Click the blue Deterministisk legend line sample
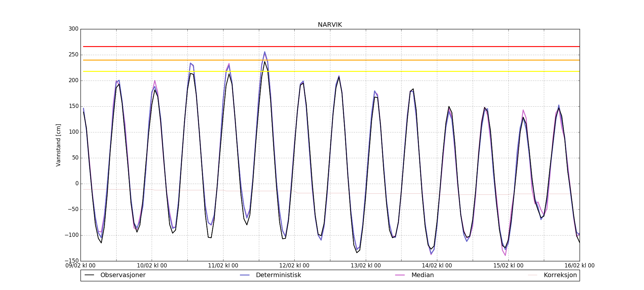The height and width of the screenshot is (290, 644). click(245, 275)
